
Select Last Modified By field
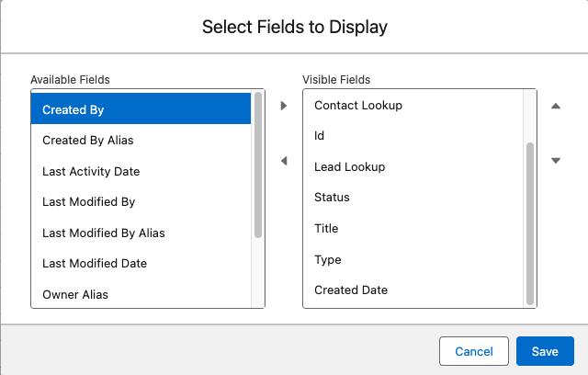pyautogui.click(x=141, y=201)
